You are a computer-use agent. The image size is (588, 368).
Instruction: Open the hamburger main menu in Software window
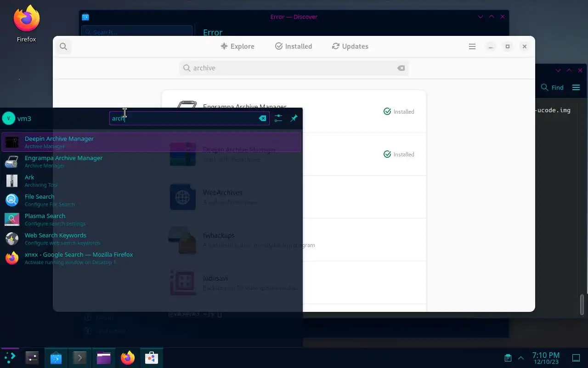pos(472,46)
